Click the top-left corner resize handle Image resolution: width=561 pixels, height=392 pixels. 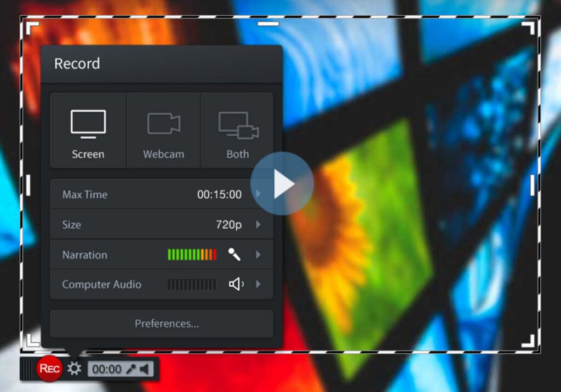pyautogui.click(x=32, y=28)
